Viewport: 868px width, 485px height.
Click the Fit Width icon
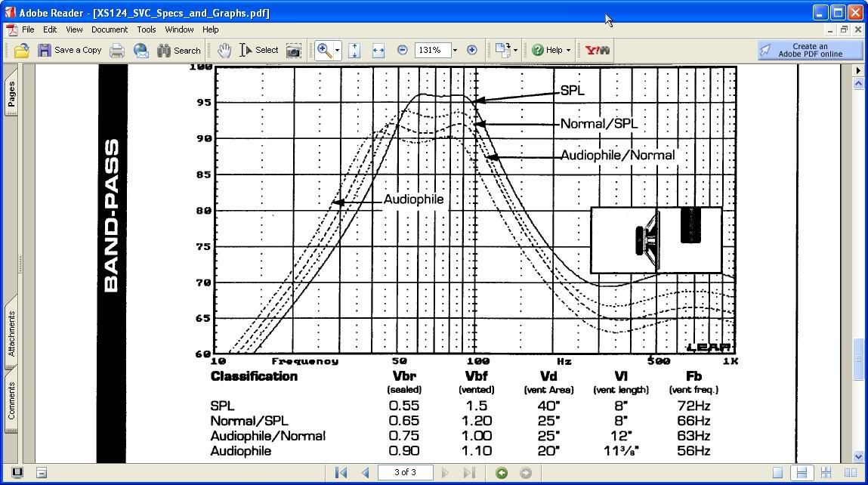(x=378, y=50)
